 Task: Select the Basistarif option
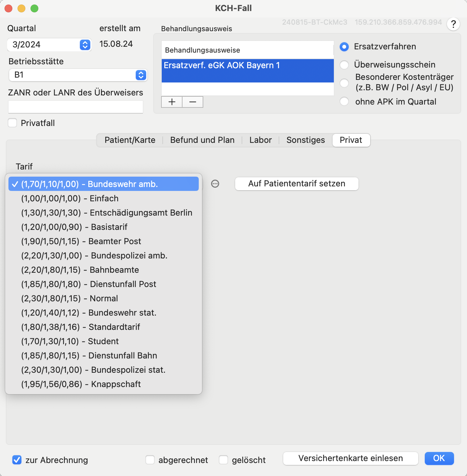pos(104,227)
